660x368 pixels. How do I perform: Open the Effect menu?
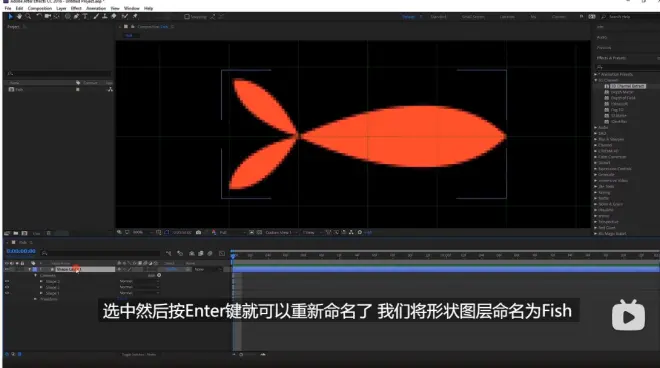tap(76, 8)
